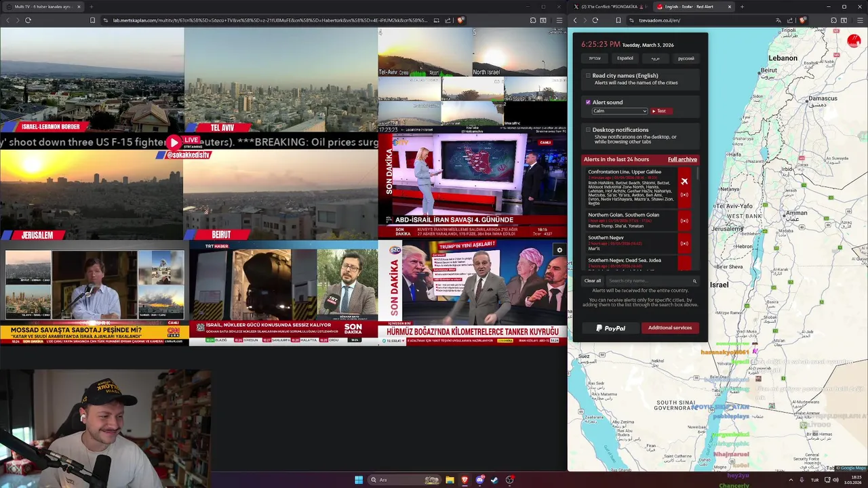Image resolution: width=868 pixels, height=488 pixels.
Task: Click play button on sokakkedistv live stream
Action: [174, 142]
